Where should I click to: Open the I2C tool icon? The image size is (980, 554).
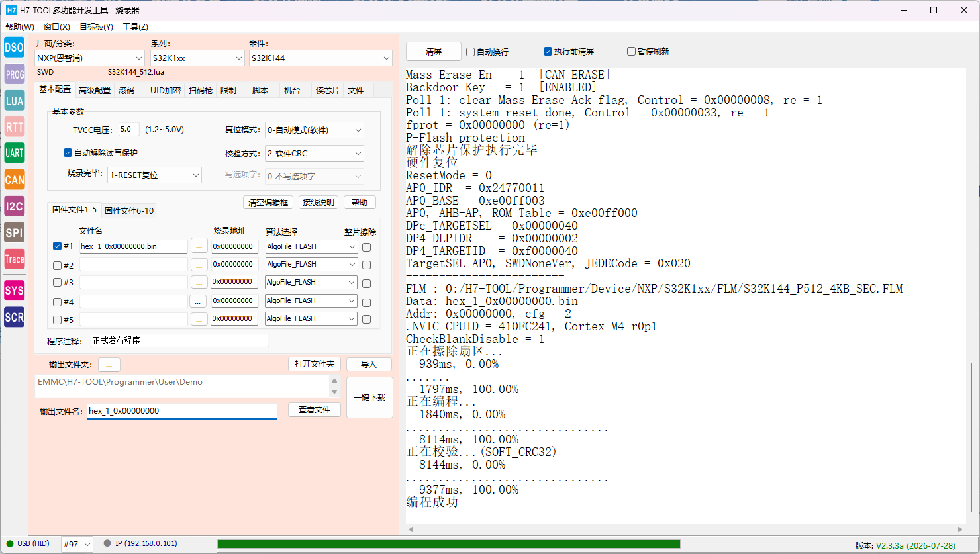(14, 206)
